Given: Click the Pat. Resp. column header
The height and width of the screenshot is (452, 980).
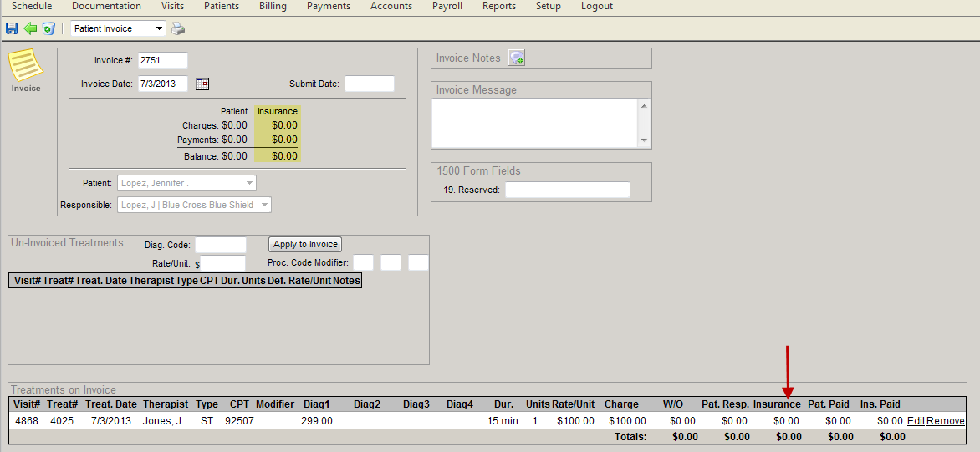Looking at the screenshot, I should 725,404.
